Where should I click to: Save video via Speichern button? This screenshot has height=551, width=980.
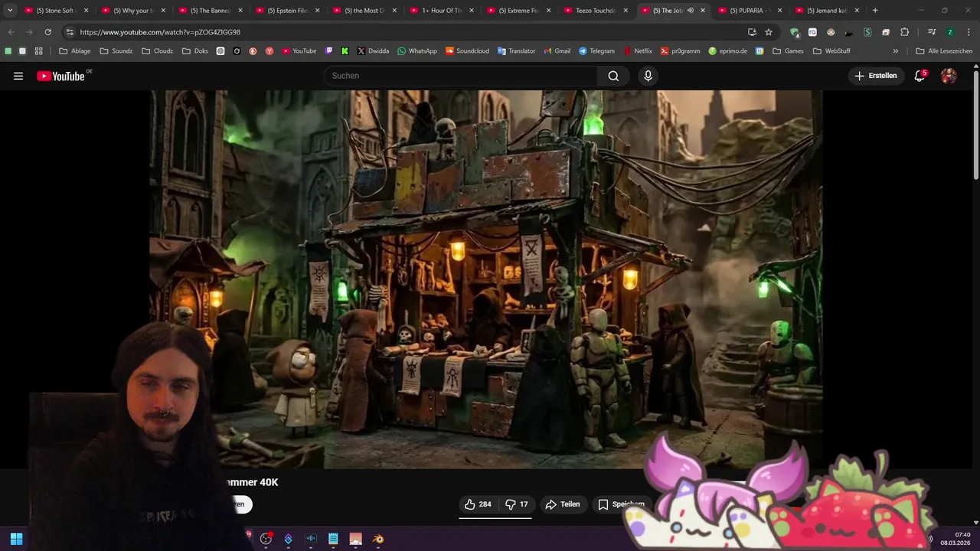621,504
